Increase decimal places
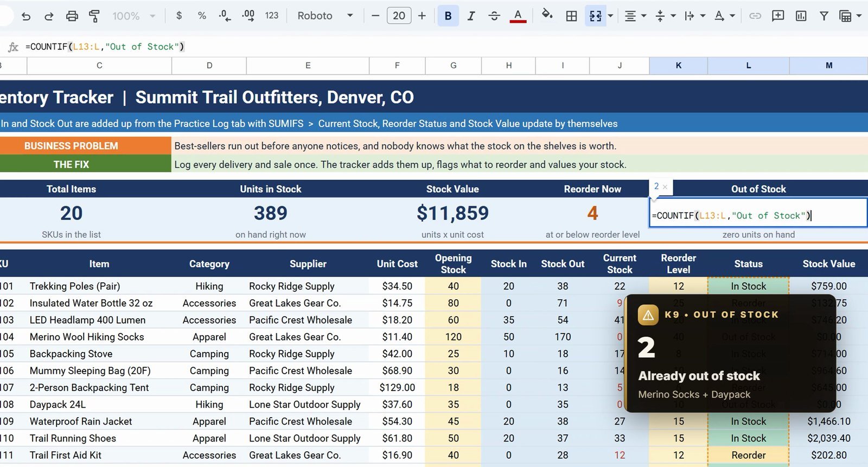The height and width of the screenshot is (467, 868). point(248,16)
